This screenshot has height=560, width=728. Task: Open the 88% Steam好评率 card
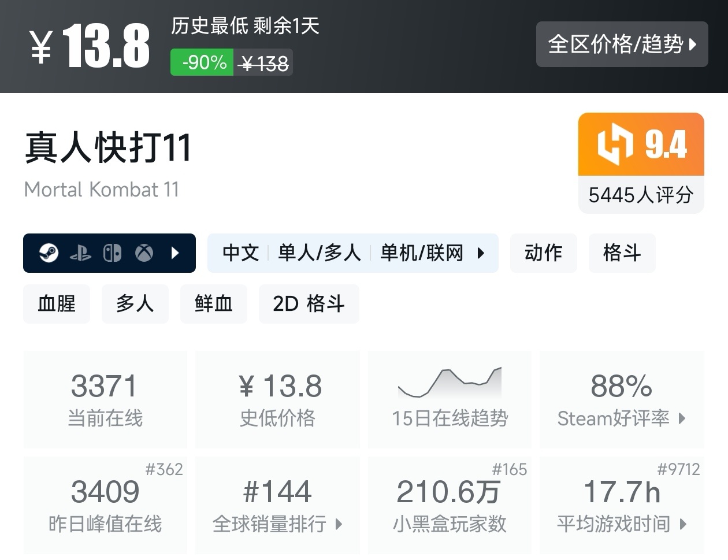pos(622,399)
